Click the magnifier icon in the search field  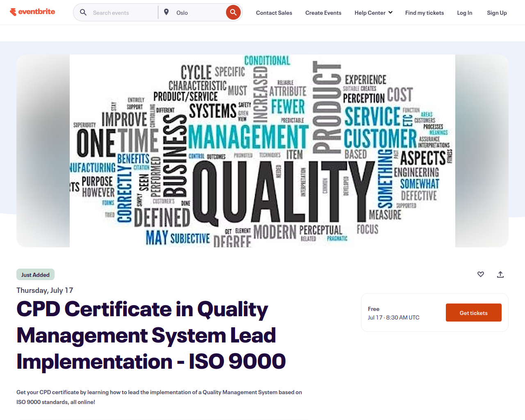(x=83, y=12)
